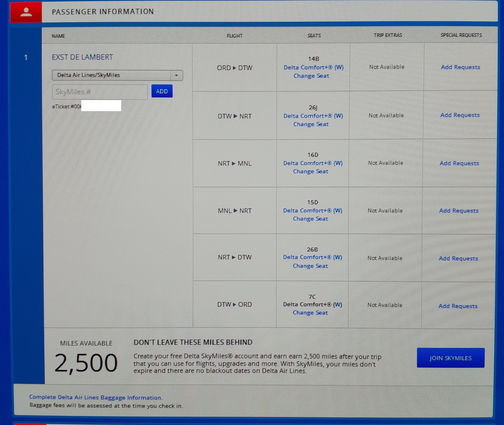This screenshot has height=425, width=504.
Task: Click the TRIP EXTRAS column header
Action: click(x=388, y=35)
